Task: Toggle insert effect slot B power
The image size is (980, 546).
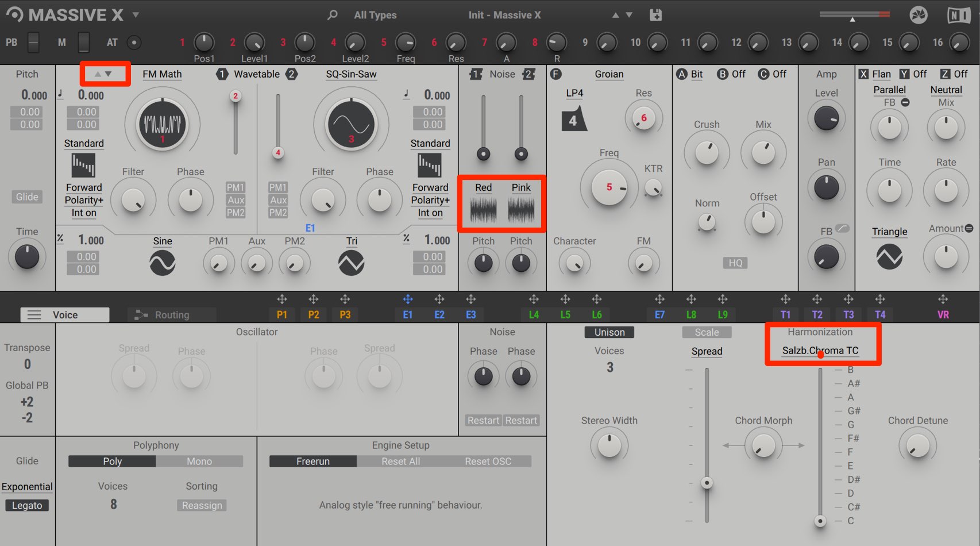Action: click(722, 74)
